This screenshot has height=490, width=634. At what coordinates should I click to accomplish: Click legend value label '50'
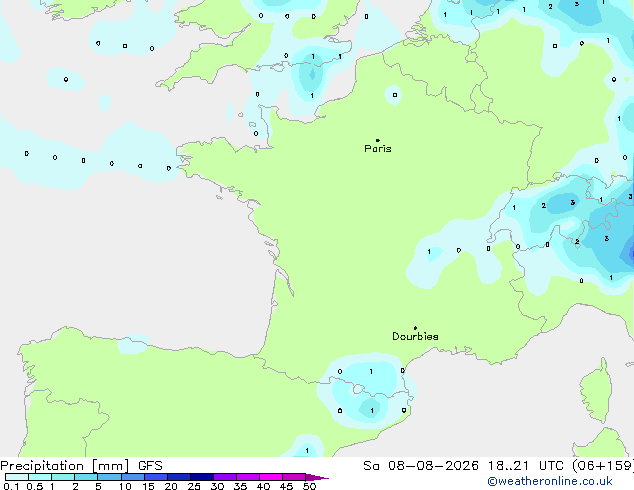pyautogui.click(x=309, y=486)
